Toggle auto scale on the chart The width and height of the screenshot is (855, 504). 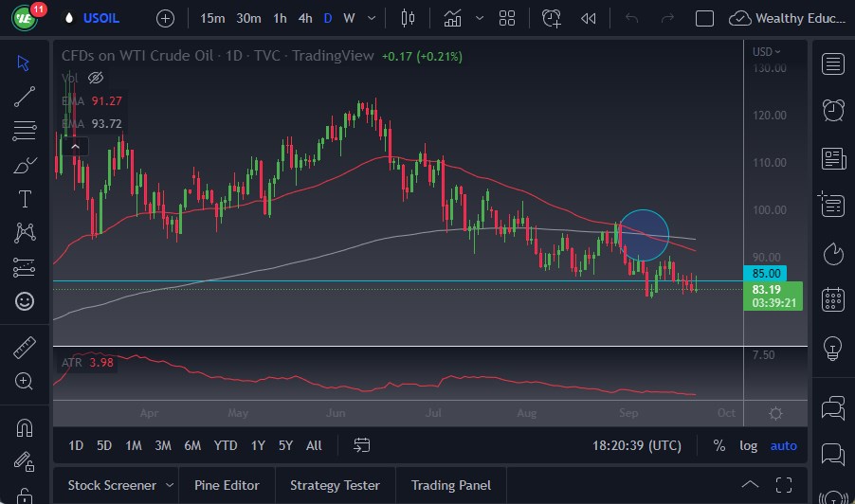[x=783, y=445]
